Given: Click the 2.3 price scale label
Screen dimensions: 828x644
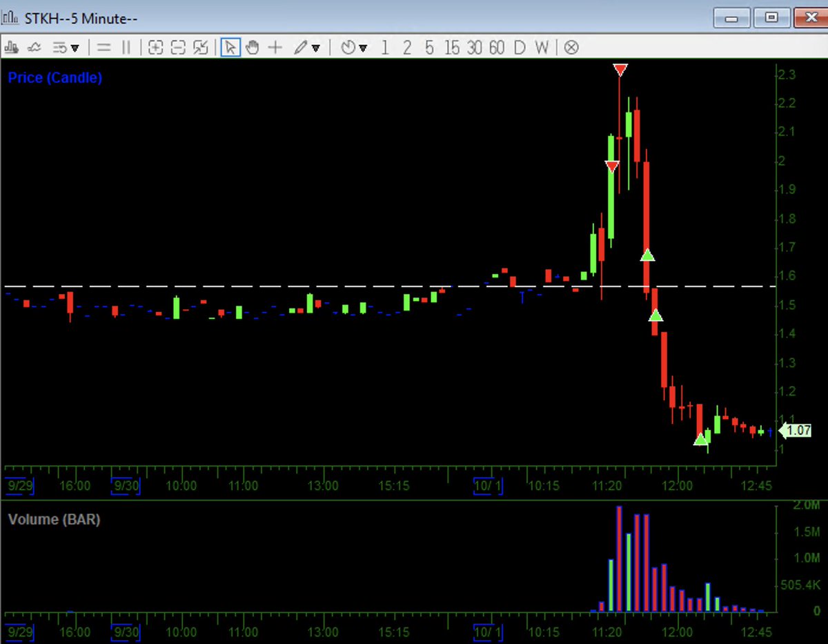Looking at the screenshot, I should (787, 74).
